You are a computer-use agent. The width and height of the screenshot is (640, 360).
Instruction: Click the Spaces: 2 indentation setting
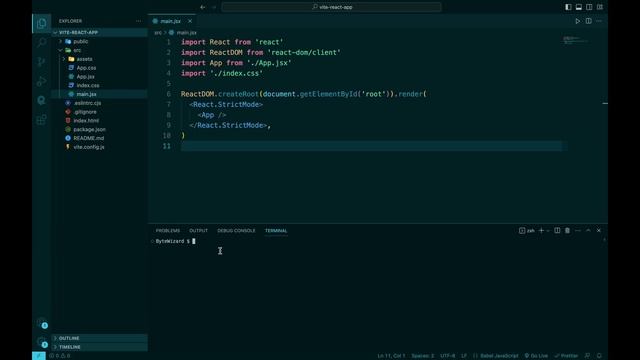422,356
